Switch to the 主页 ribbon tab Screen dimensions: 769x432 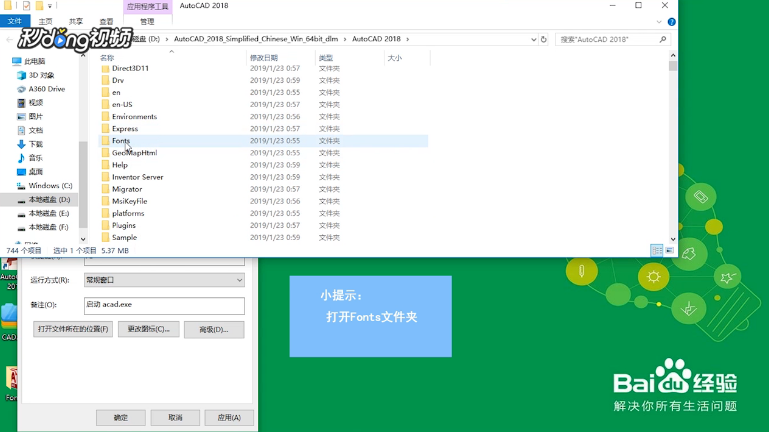(x=45, y=22)
